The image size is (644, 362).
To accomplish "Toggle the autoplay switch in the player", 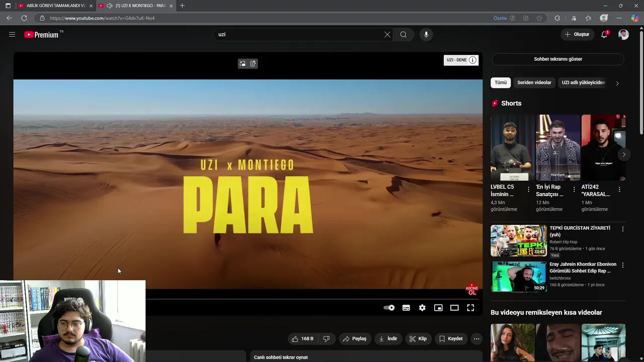I will (389, 308).
